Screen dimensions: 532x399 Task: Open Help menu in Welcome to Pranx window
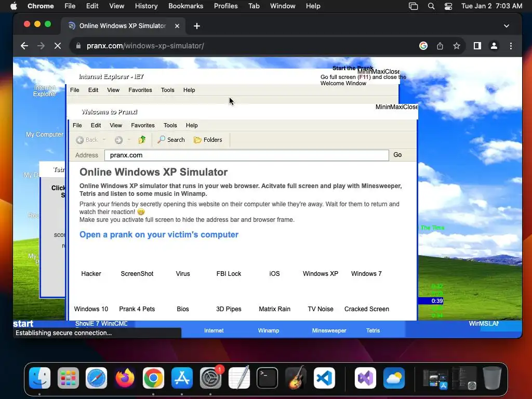pos(192,126)
